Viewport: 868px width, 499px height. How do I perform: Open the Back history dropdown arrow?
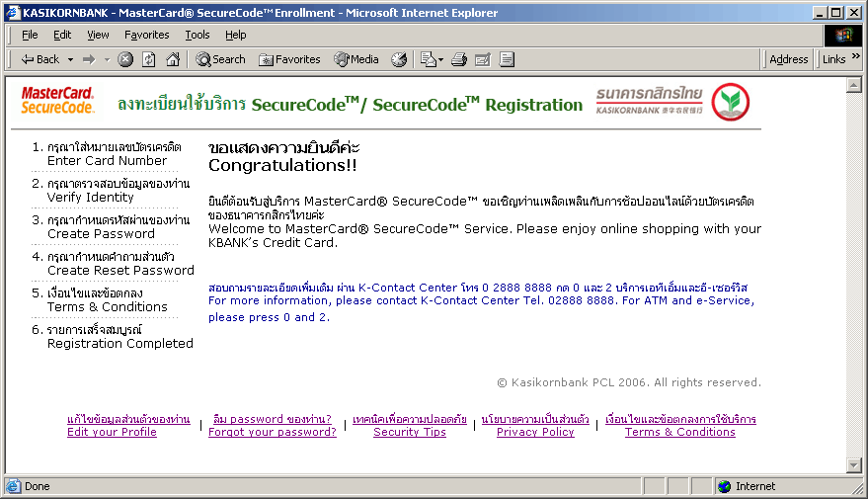[x=70, y=59]
